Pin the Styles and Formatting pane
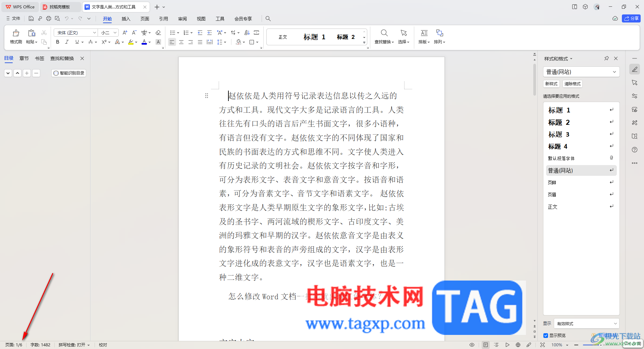The image size is (644, 349). (x=606, y=58)
